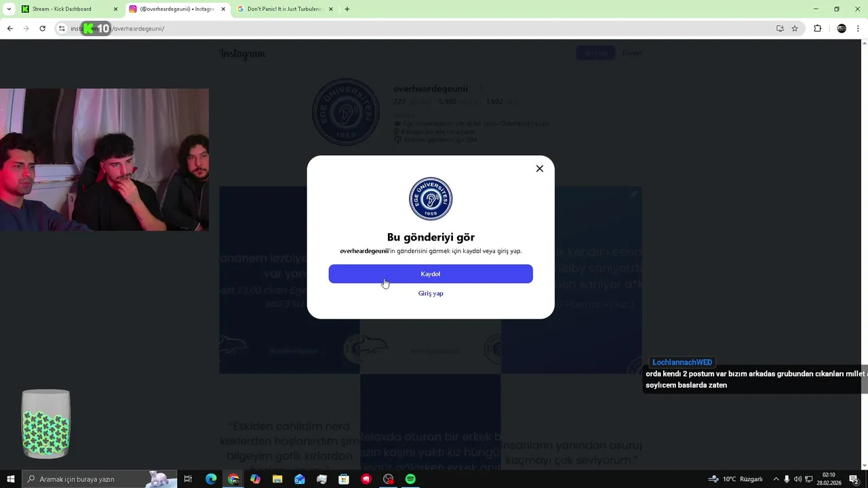The width and height of the screenshot is (868, 488).
Task: Open the browser extensions menu
Action: click(817, 28)
